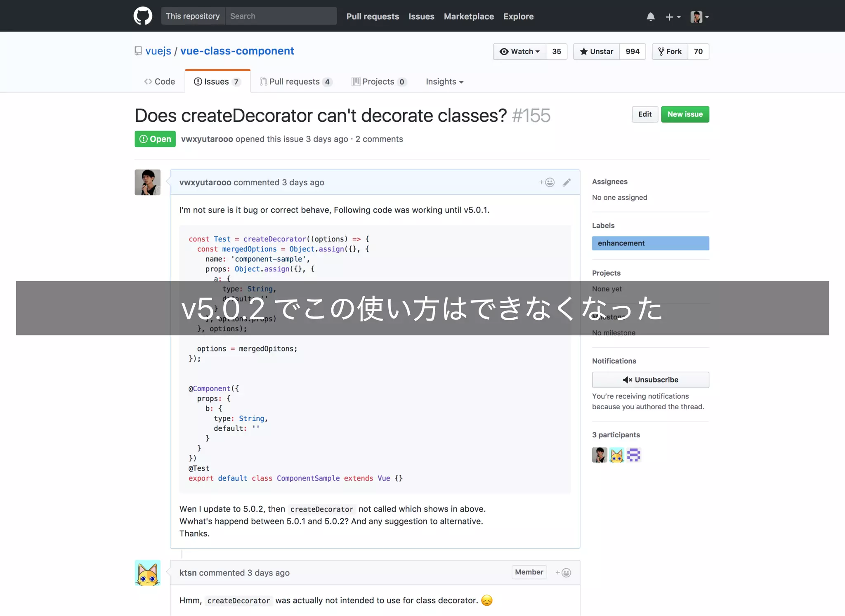845x616 pixels.
Task: Click the Edit issue title button
Action: pos(645,114)
